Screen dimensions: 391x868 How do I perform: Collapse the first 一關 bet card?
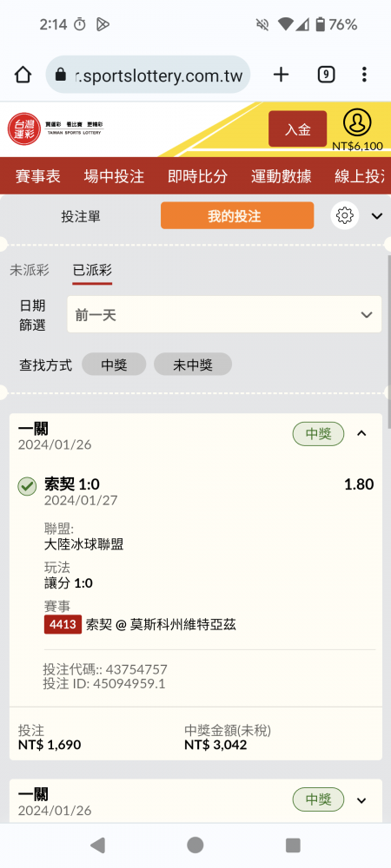(x=361, y=433)
